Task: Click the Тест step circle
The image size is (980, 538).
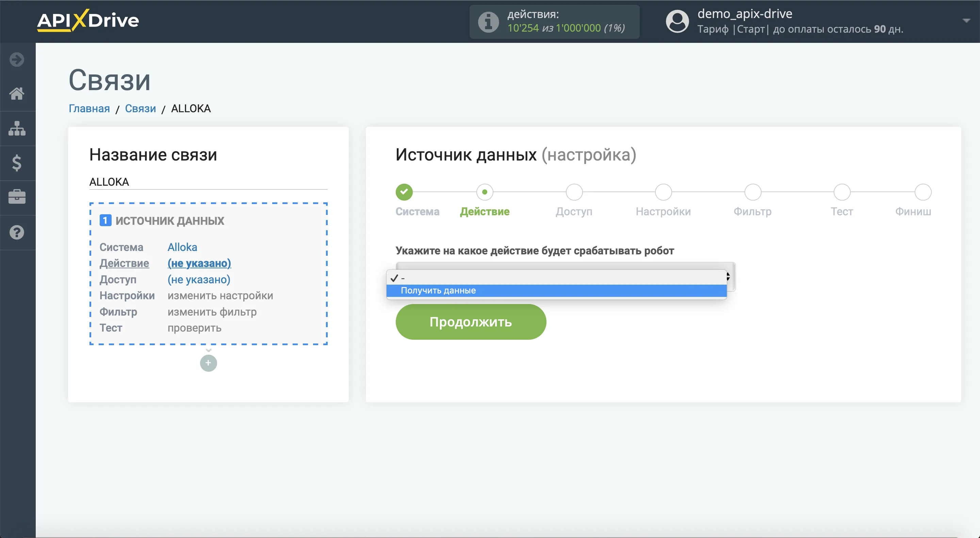Action: click(x=842, y=192)
